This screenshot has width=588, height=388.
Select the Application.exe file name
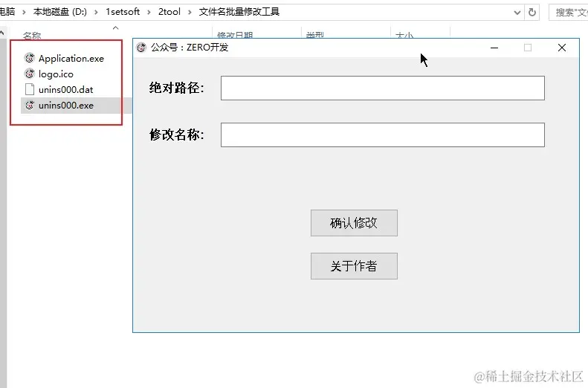71,59
